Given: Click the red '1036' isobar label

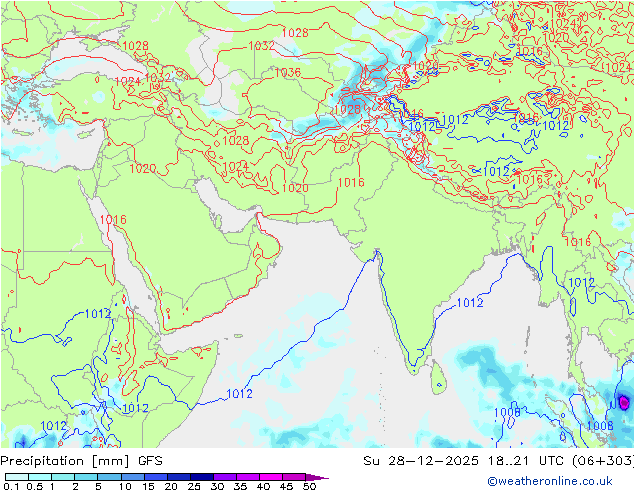Looking at the screenshot, I should coord(288,72).
